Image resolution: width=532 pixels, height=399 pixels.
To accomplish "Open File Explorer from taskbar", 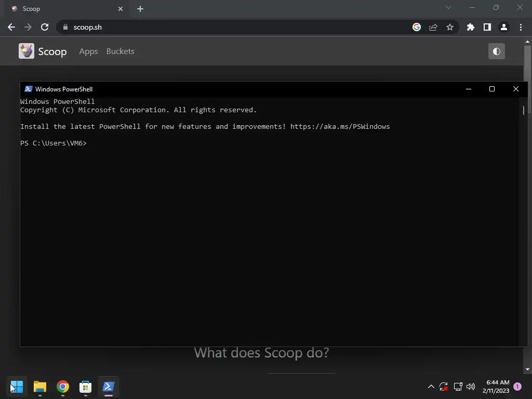I will pos(39,387).
